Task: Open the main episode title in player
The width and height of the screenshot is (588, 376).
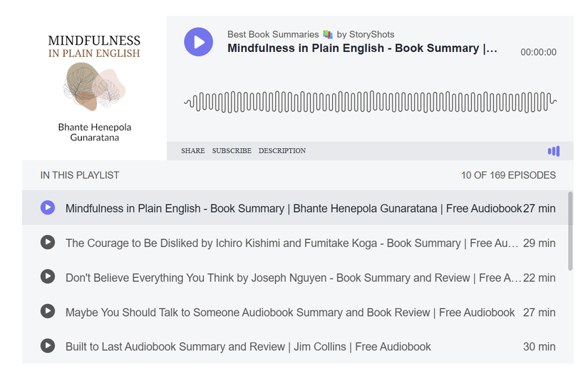Action: click(362, 48)
